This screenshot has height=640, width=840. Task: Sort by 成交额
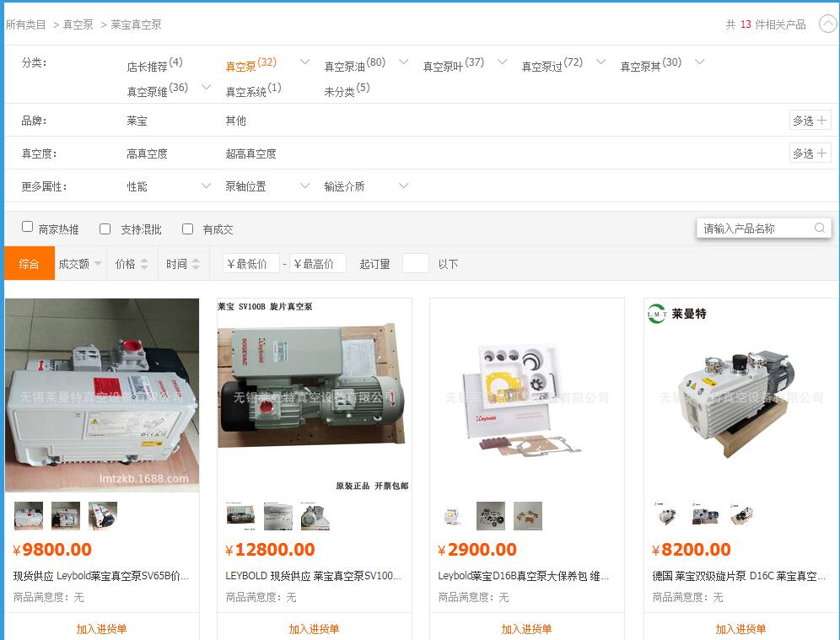click(80, 264)
